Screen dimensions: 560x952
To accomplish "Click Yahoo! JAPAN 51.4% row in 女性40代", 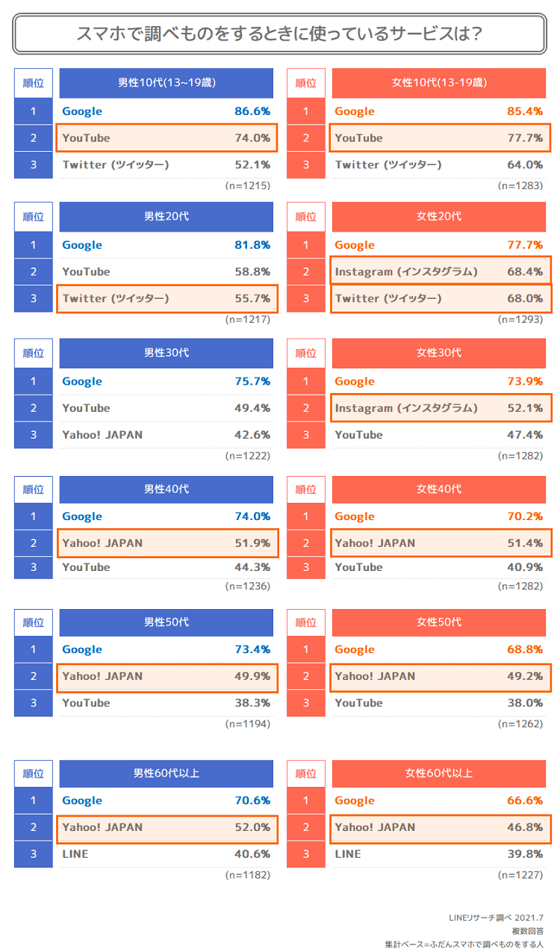I will tap(440, 543).
